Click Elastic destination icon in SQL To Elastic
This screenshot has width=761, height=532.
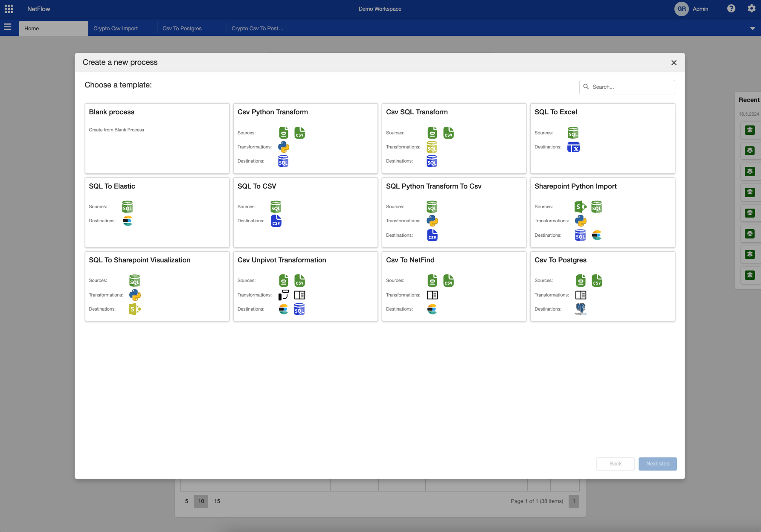pos(128,221)
